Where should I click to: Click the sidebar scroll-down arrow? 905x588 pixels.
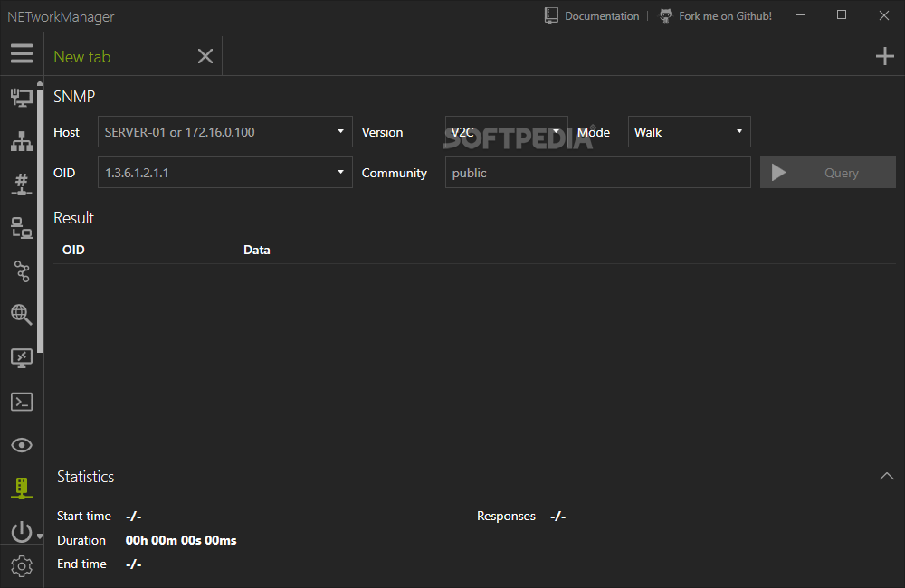coord(39,536)
